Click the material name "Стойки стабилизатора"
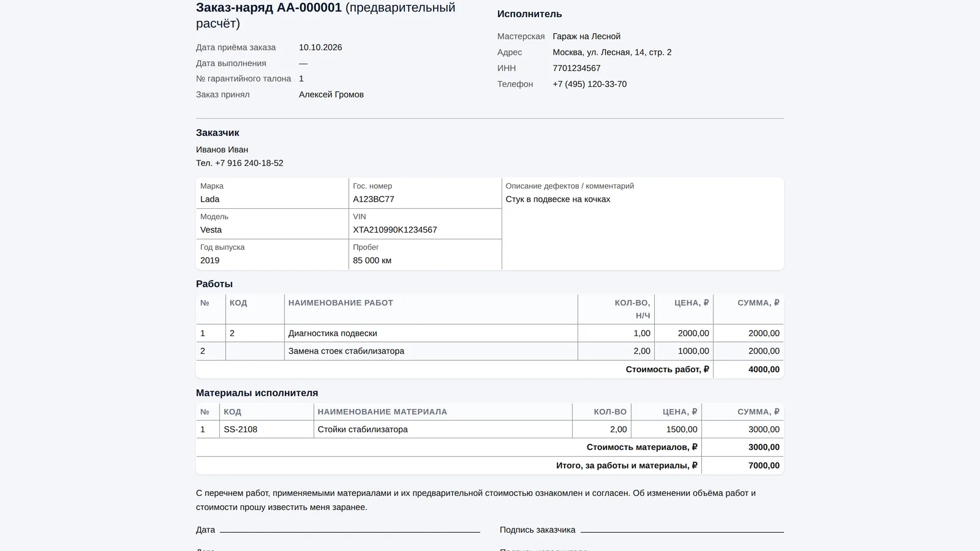 pos(363,429)
